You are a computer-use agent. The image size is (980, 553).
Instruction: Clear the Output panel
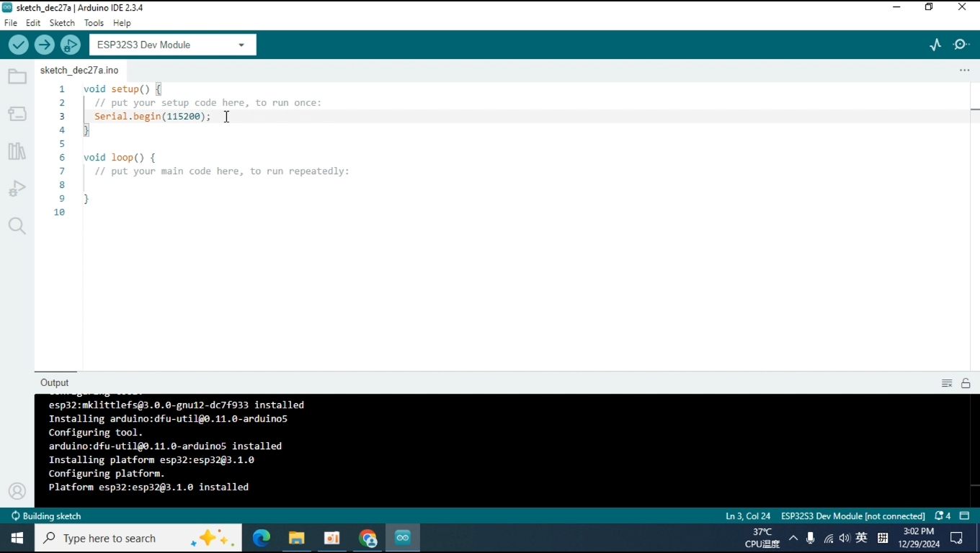[x=947, y=383]
